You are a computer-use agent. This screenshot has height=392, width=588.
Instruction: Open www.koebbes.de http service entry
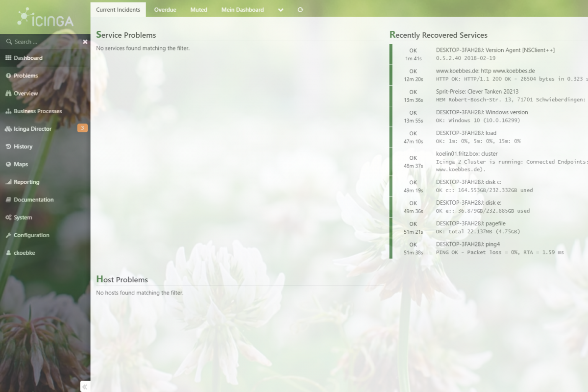[x=486, y=71]
